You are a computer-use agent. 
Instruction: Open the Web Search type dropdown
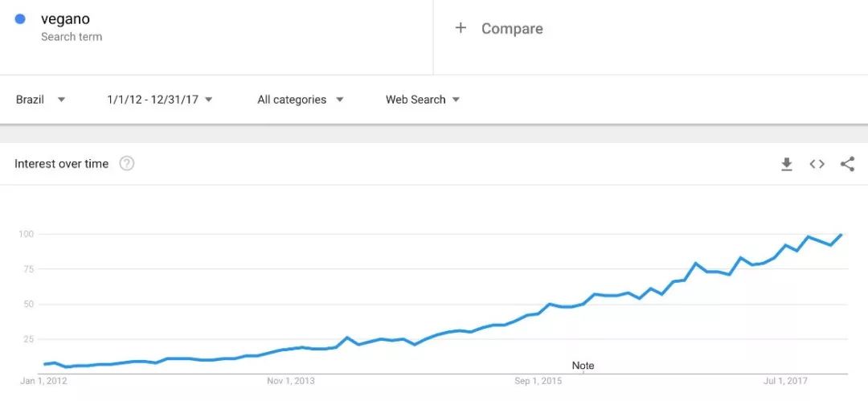423,100
